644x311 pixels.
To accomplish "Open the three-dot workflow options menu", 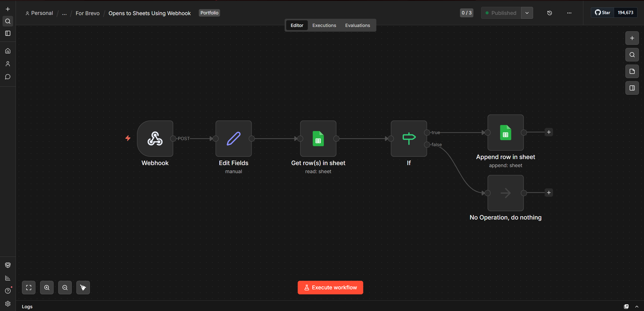I will [x=569, y=13].
